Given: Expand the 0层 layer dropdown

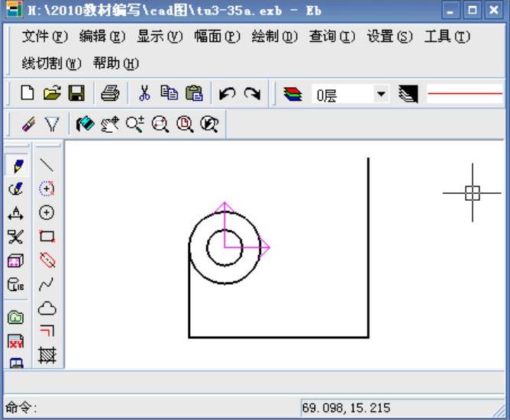Looking at the screenshot, I should tap(381, 94).
